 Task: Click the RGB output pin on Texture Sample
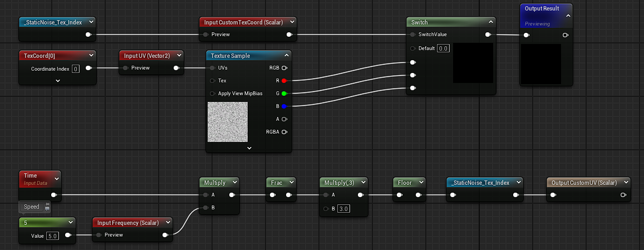click(x=284, y=68)
